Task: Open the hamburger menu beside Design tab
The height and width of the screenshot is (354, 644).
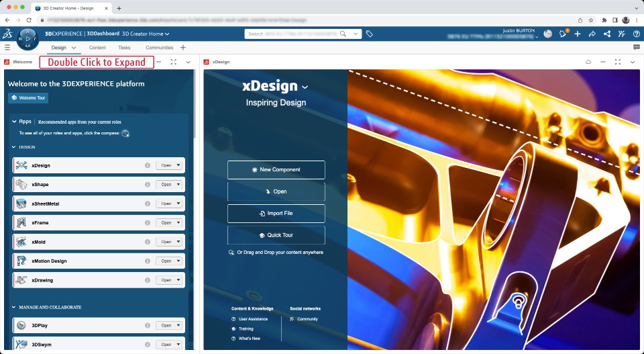Action: tap(7, 48)
